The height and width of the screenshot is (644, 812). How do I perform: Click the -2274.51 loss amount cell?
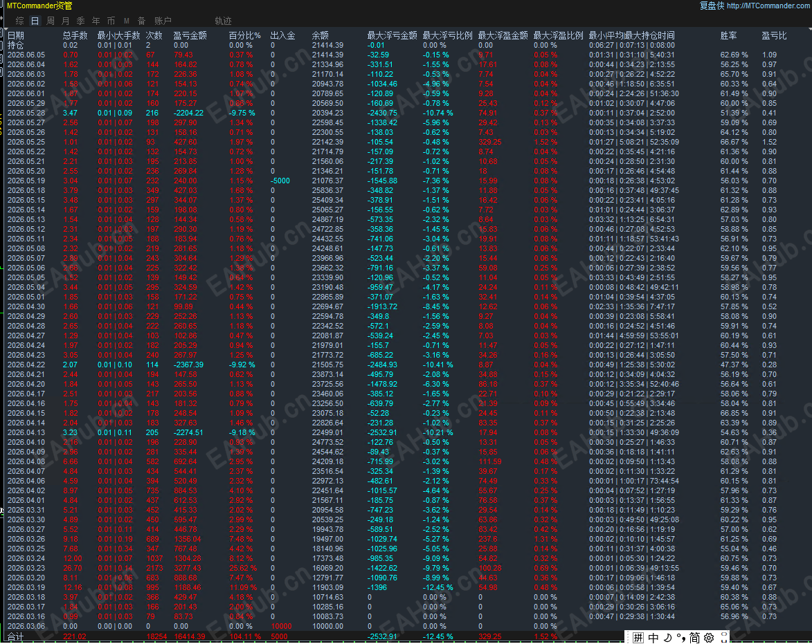[188, 432]
